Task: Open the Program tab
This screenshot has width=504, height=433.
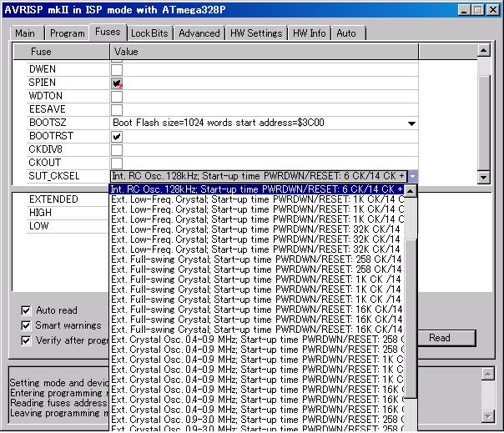Action: pyautogui.click(x=68, y=33)
